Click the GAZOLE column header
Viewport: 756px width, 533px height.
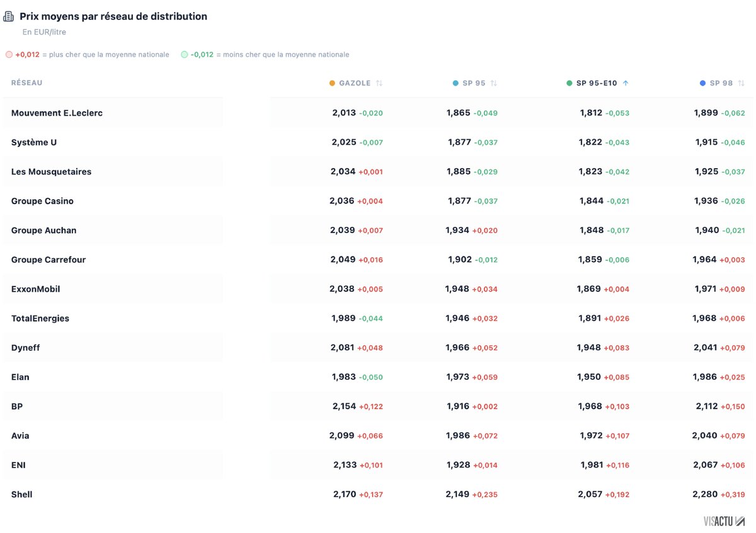coord(355,83)
